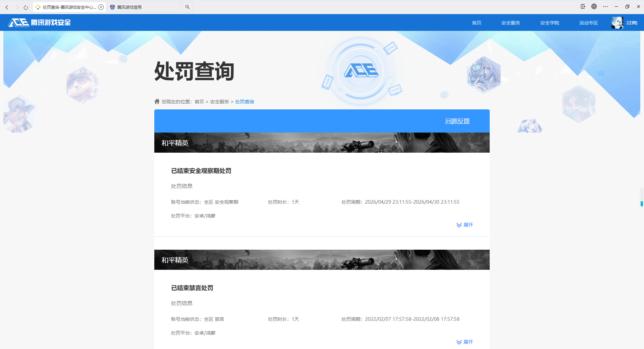The image size is (644, 349).
Task: Click the first 和平精英 game banner
Action: tap(322, 143)
